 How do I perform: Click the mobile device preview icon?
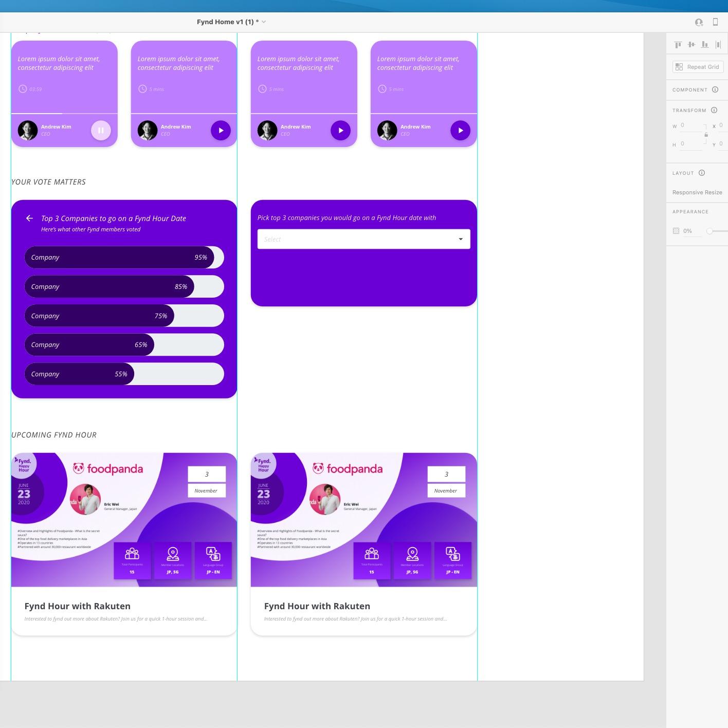pos(715,22)
